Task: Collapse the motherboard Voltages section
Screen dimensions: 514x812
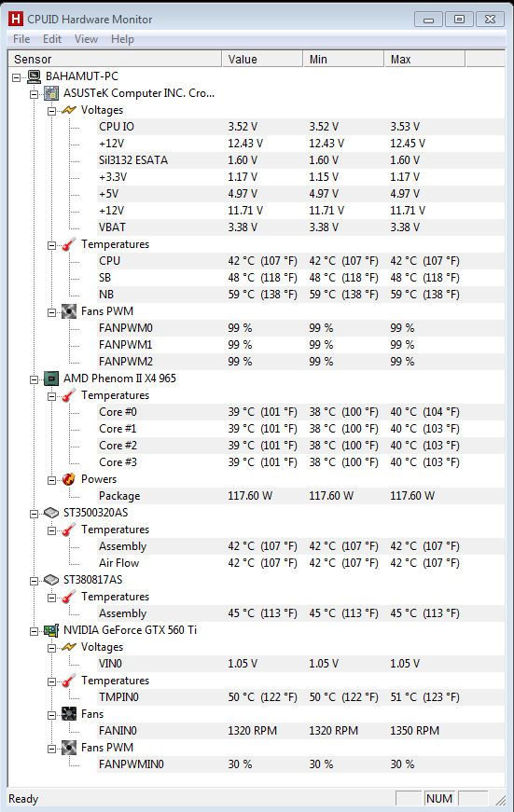Action: coord(52,111)
